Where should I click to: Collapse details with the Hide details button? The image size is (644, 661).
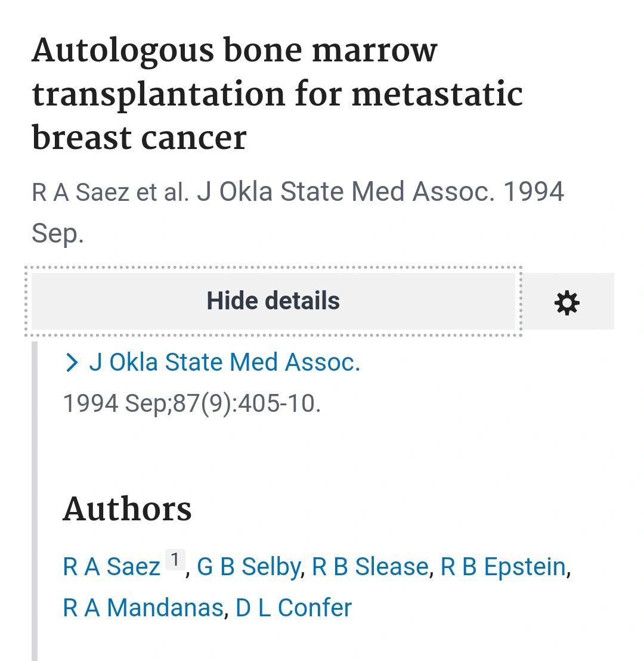(273, 301)
